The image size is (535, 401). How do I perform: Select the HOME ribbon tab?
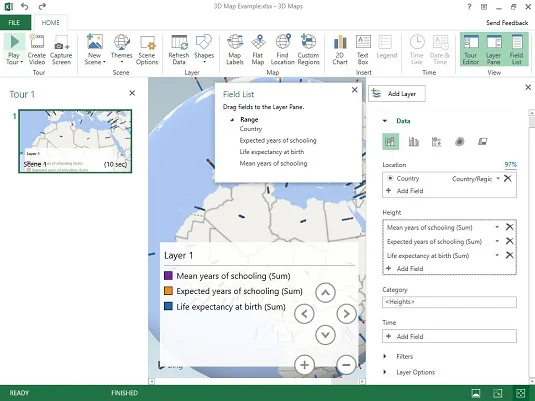click(50, 23)
